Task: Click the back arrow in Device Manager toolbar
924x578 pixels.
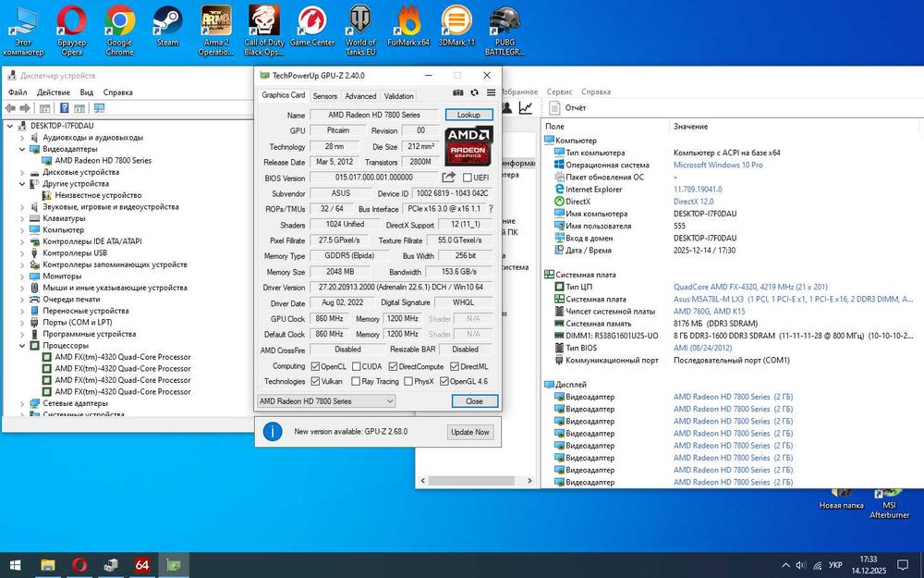Action: click(x=10, y=108)
